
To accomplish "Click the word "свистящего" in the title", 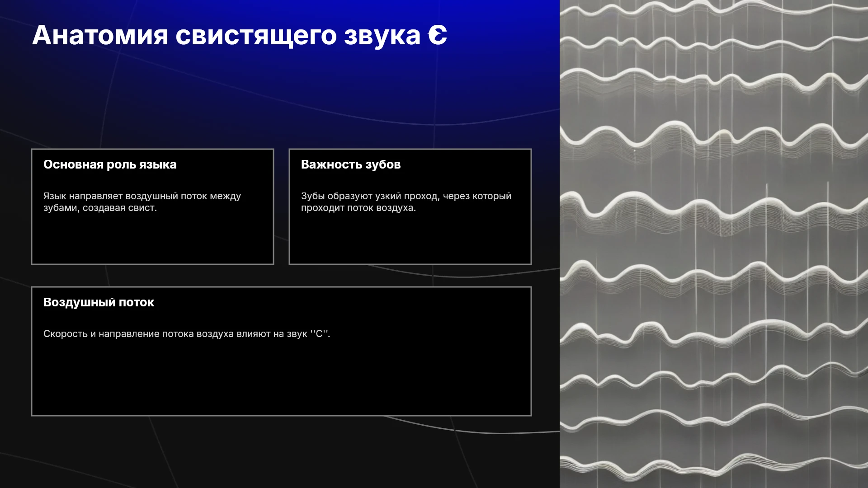I will [x=256, y=36].
